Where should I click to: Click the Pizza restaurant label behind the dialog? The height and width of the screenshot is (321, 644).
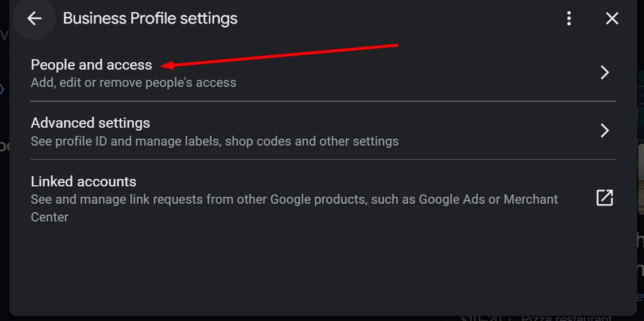[x=567, y=318]
